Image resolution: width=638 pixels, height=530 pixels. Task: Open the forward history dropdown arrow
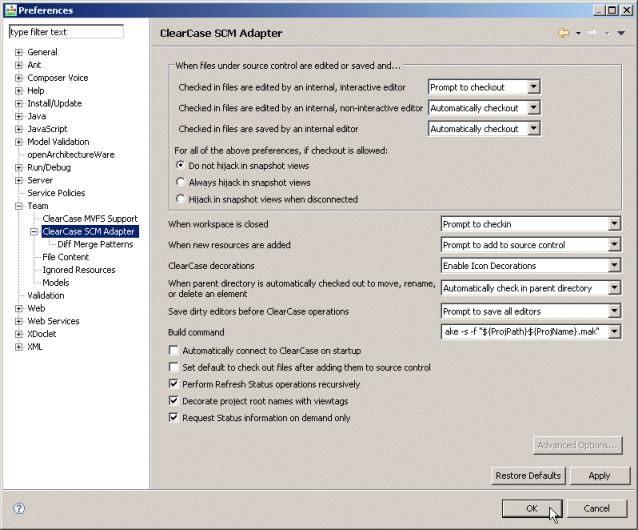(607, 33)
